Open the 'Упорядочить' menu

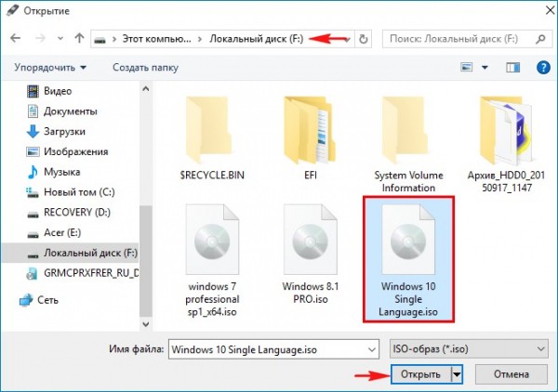click(50, 68)
